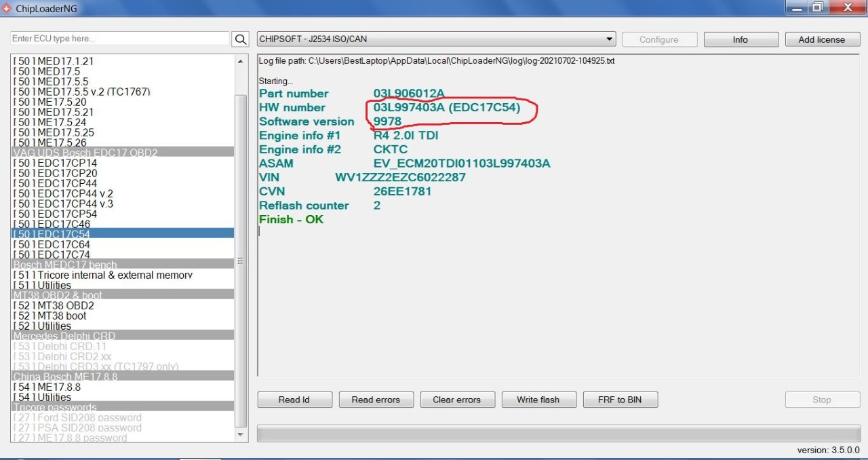Click the flash progress bar
Screen dimensions: 868x460
click(559, 433)
